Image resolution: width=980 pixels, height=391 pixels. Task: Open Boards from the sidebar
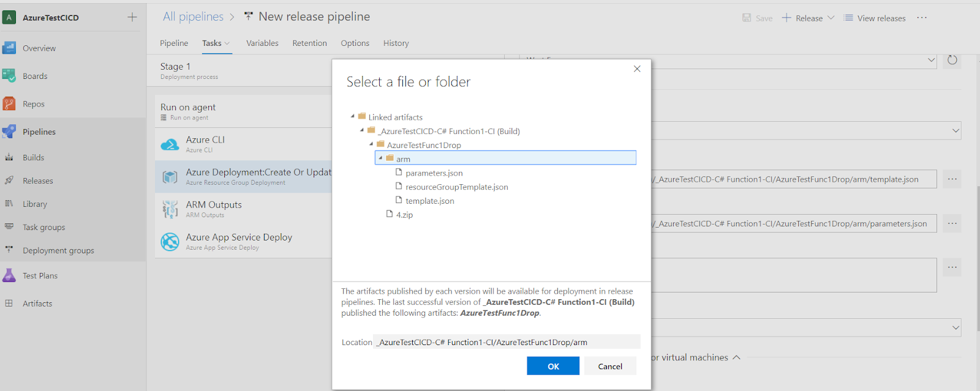pos(35,76)
